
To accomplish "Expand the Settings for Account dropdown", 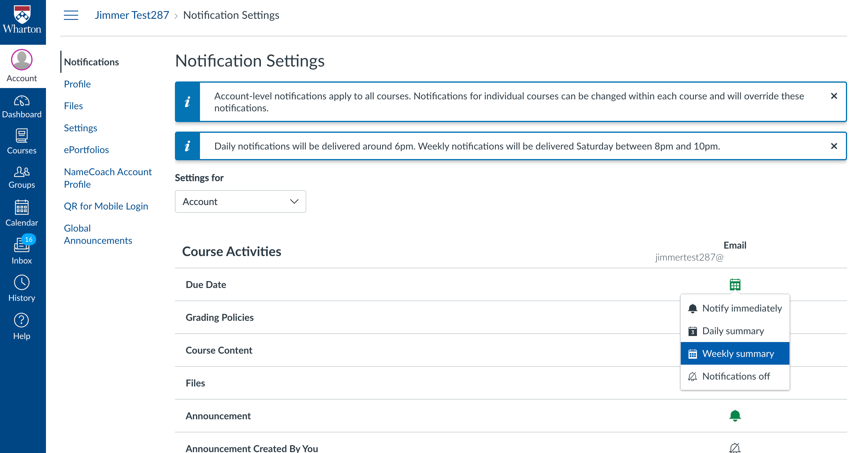I will [240, 201].
